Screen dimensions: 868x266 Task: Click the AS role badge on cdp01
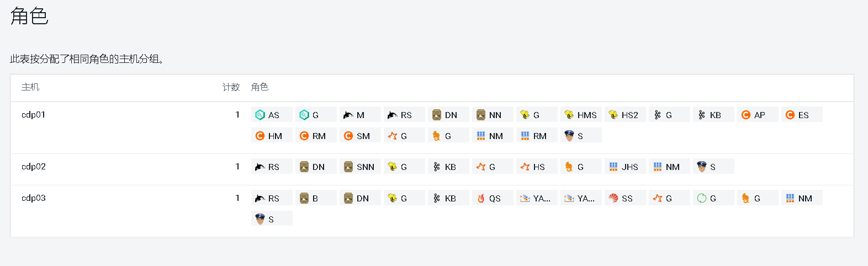coord(271,115)
